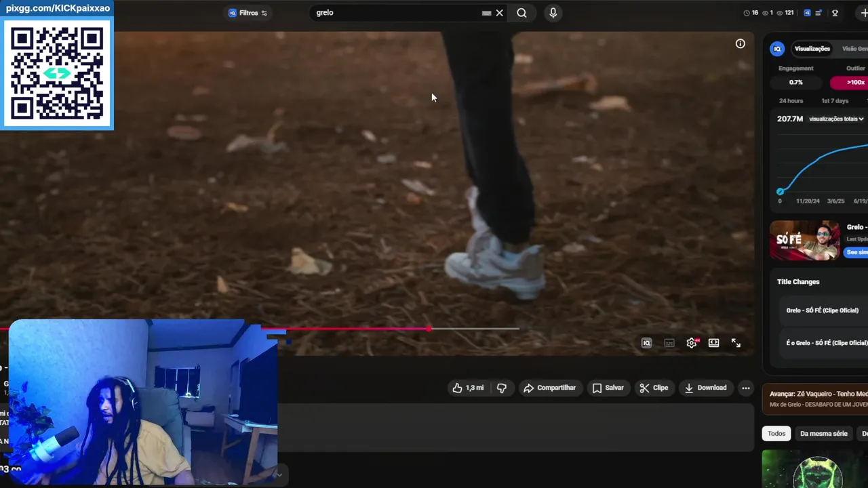Open the list icon with blue dot in the top bar
This screenshot has width=868, height=488.
(819, 13)
